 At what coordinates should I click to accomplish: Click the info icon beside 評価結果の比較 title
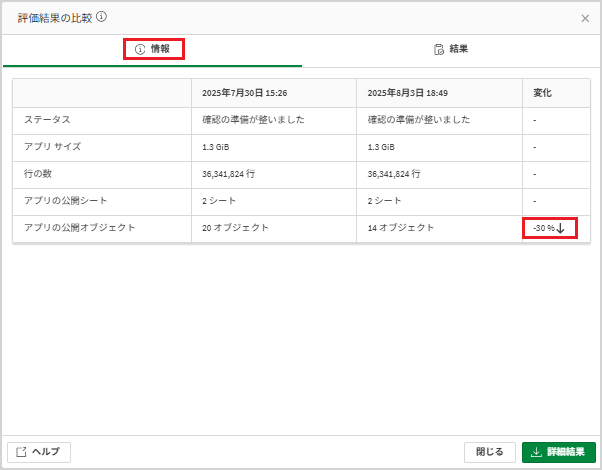tap(101, 17)
